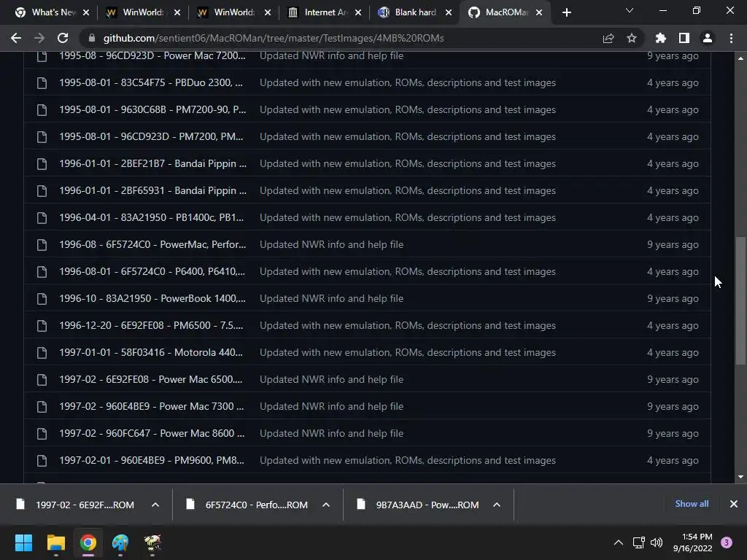The width and height of the screenshot is (747, 560).
Task: Close the Internet Archive tab
Action: (357, 12)
